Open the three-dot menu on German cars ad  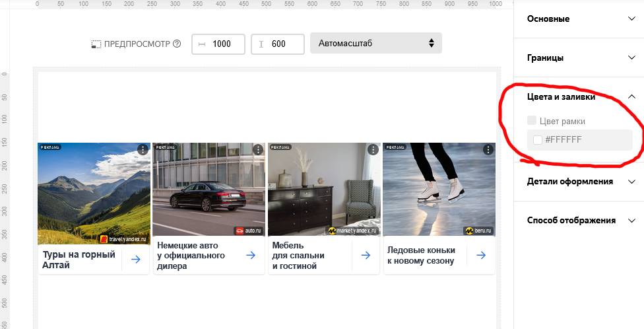coord(258,150)
